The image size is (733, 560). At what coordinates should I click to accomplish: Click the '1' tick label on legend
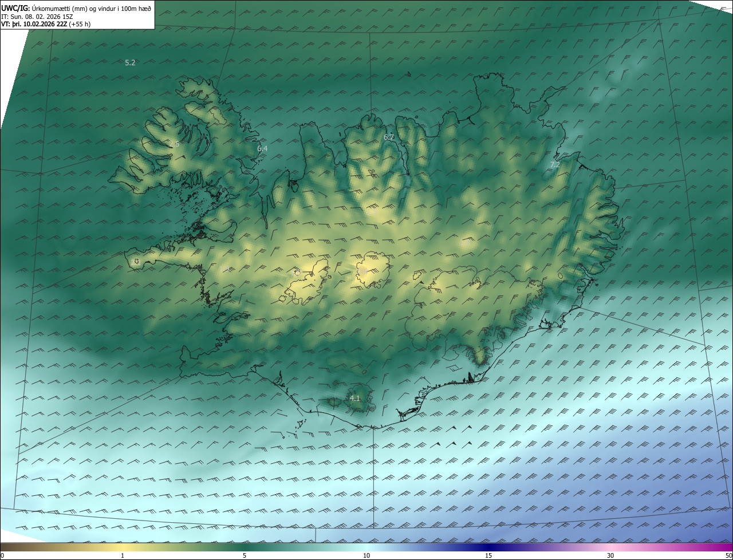[123, 556]
